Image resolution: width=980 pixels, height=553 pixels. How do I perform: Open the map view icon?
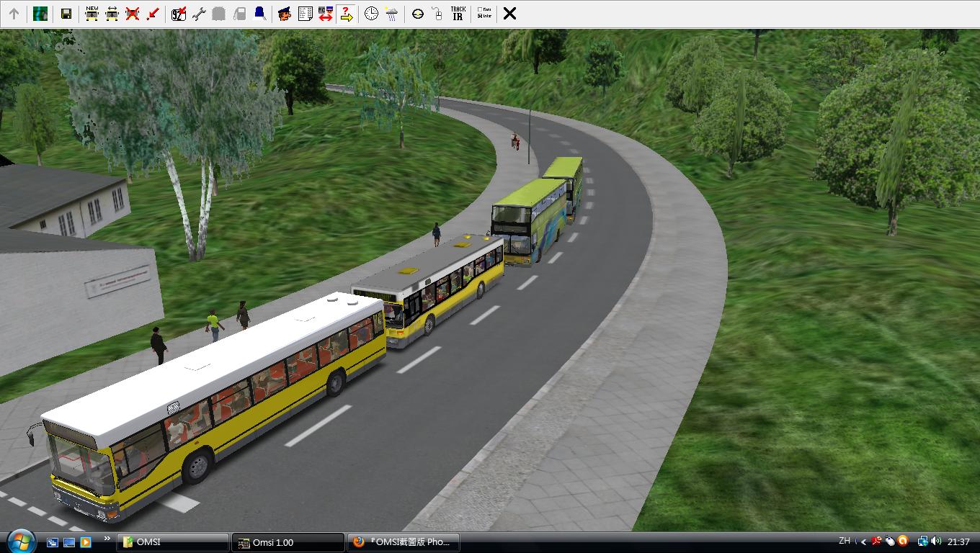[x=40, y=14]
